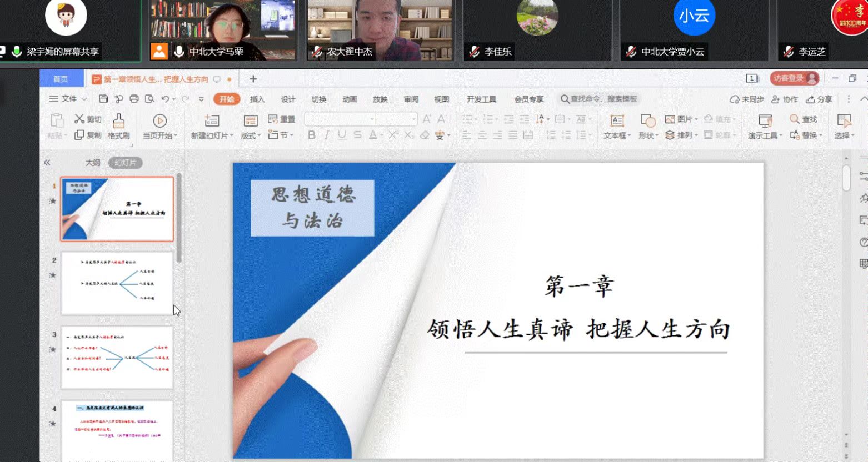Switch to the Insert (插入) ribbon tab

tap(257, 99)
